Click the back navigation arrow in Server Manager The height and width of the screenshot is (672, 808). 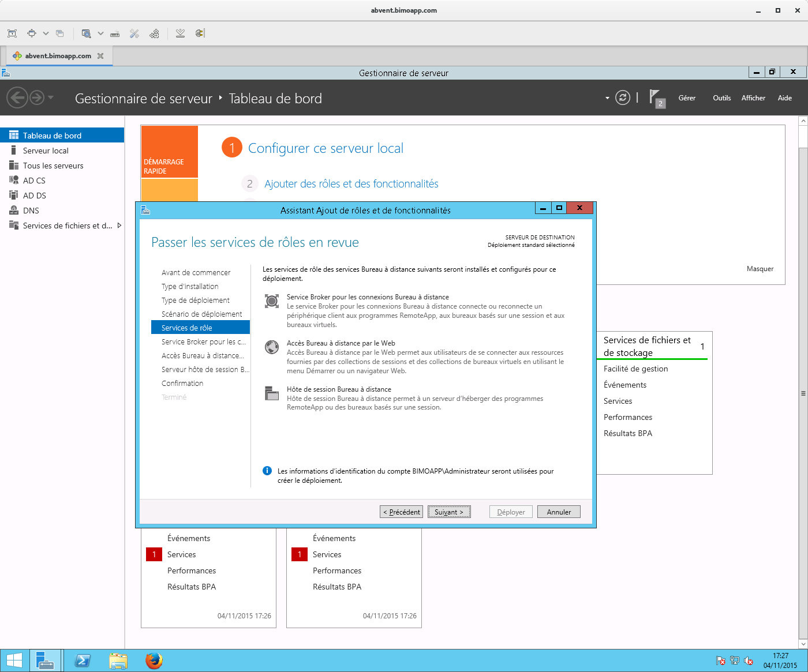click(x=17, y=97)
